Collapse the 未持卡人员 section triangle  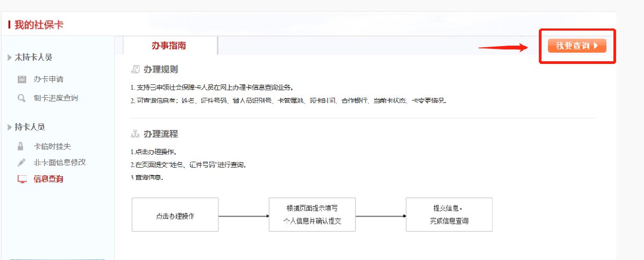10,57
